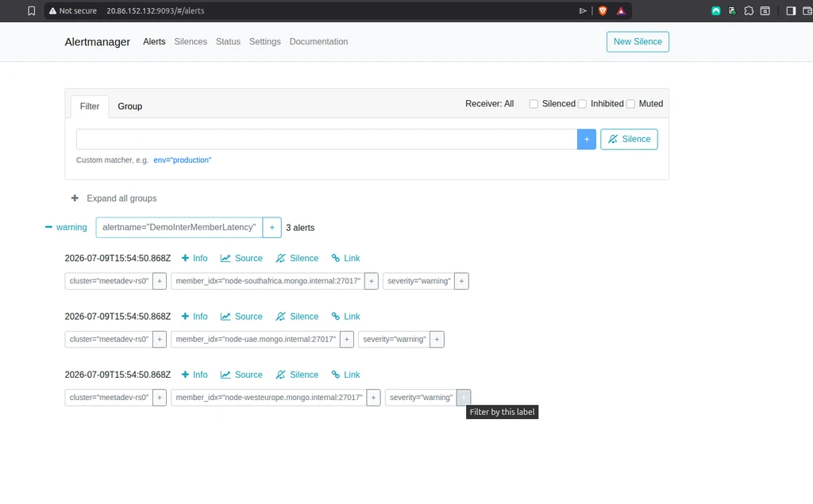Show Info for the uae node alert

(x=195, y=317)
